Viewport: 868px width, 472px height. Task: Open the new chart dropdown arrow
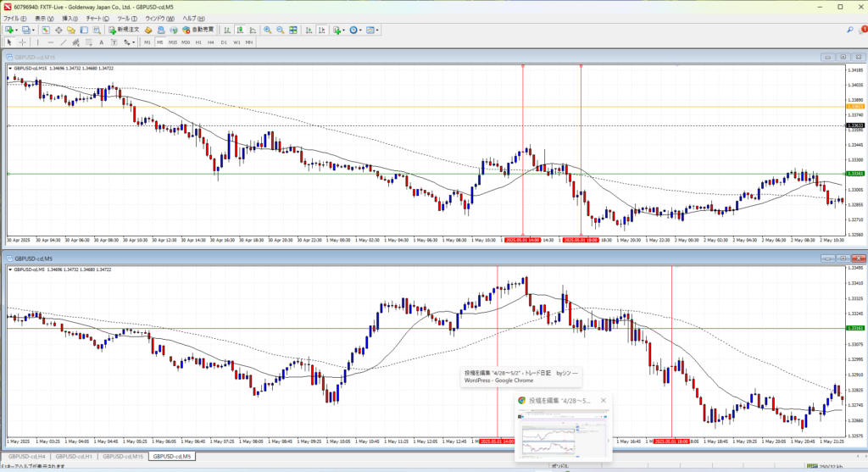point(17,30)
